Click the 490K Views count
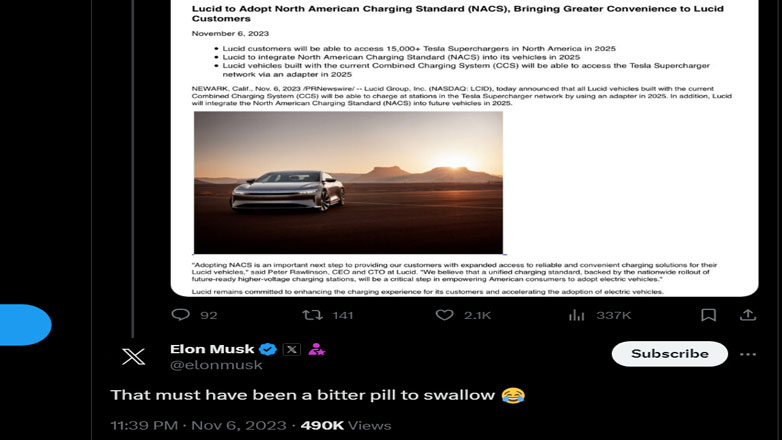Viewport: 782px width, 440px height. 346,426
